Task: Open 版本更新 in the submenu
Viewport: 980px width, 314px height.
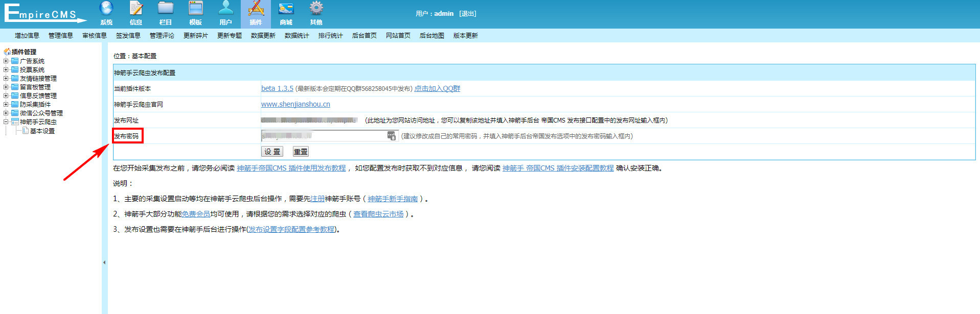Action: tap(466, 36)
